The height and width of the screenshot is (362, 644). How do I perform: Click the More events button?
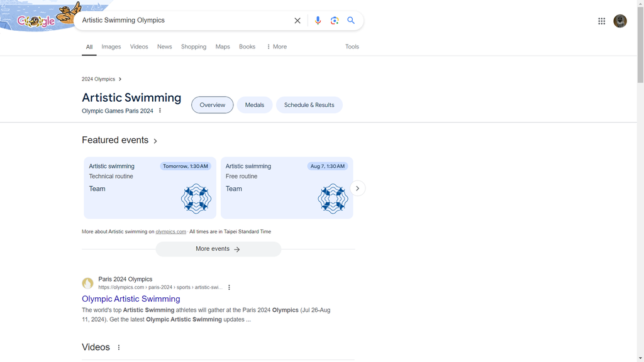[x=218, y=249]
